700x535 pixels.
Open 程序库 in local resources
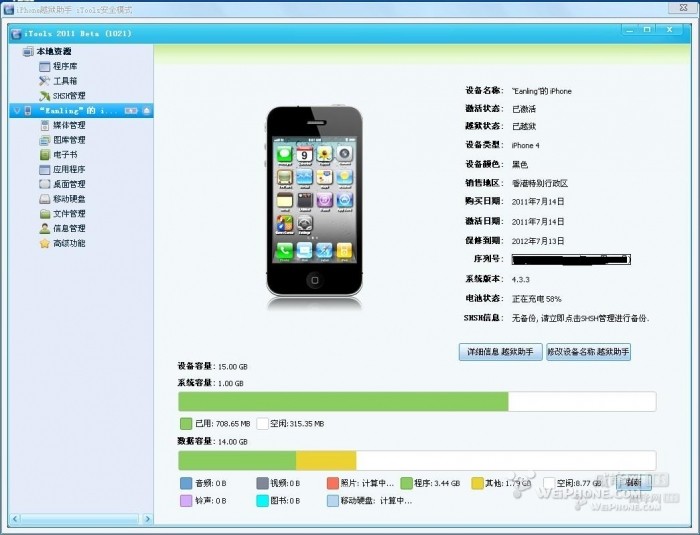(x=65, y=67)
